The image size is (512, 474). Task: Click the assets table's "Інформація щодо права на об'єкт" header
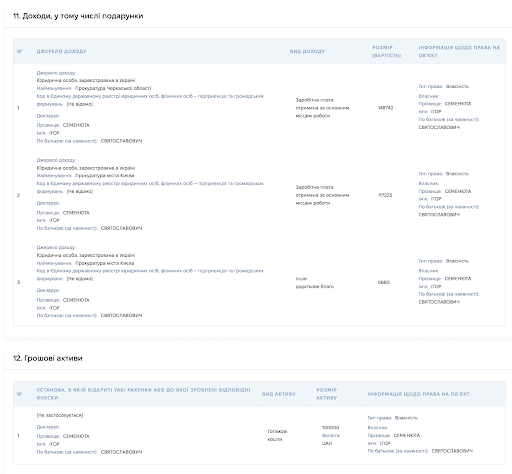pyautogui.click(x=418, y=394)
